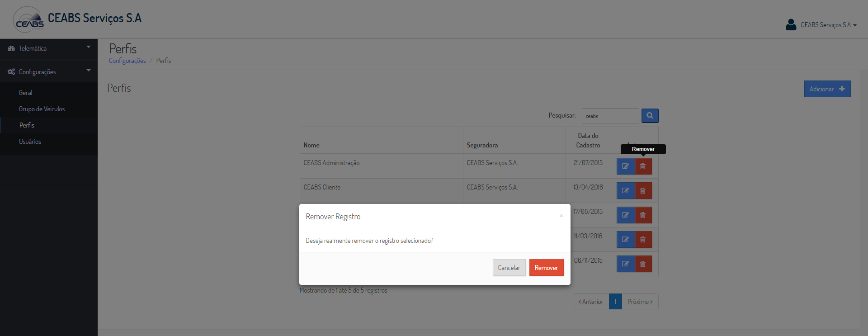Image resolution: width=868 pixels, height=336 pixels.
Task: Sort table by Seguradora column
Action: click(x=514, y=141)
